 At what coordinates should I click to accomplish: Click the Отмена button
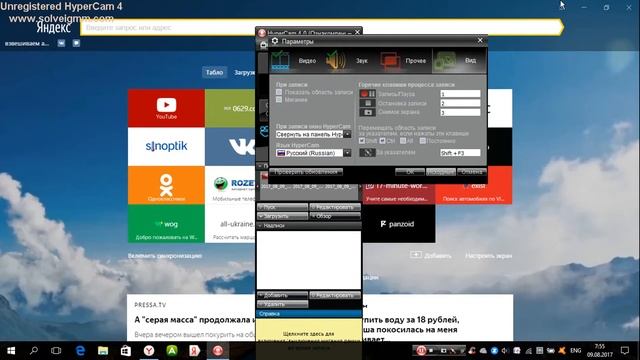[471, 172]
